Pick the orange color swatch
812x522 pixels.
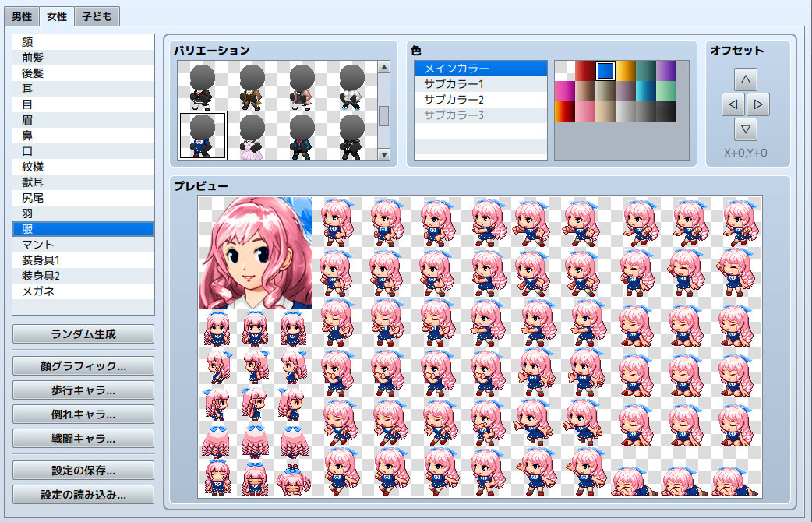point(625,71)
